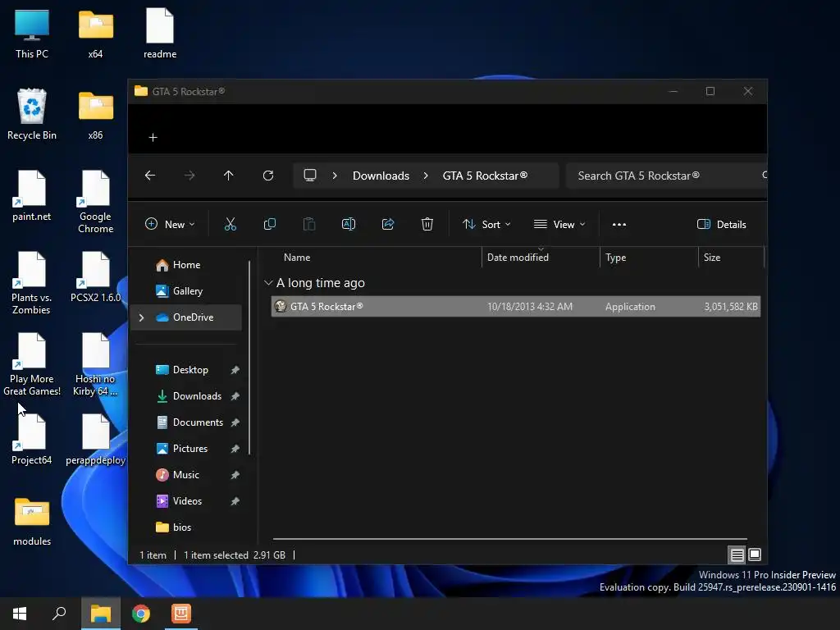Open the Windows Start button
Screen dimensions: 840x630
[x=20, y=614]
